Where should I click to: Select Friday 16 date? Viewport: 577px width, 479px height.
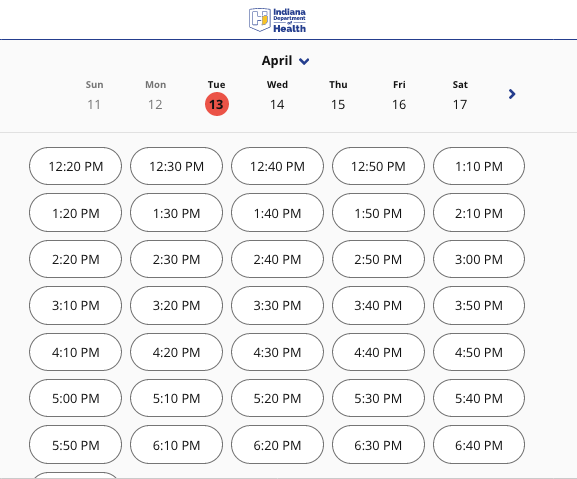[x=399, y=96]
